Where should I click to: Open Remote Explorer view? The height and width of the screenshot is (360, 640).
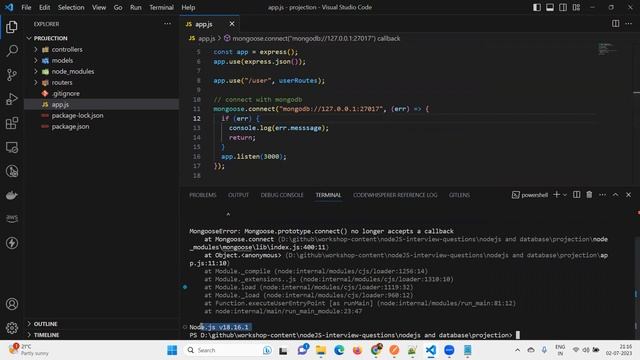click(x=12, y=147)
